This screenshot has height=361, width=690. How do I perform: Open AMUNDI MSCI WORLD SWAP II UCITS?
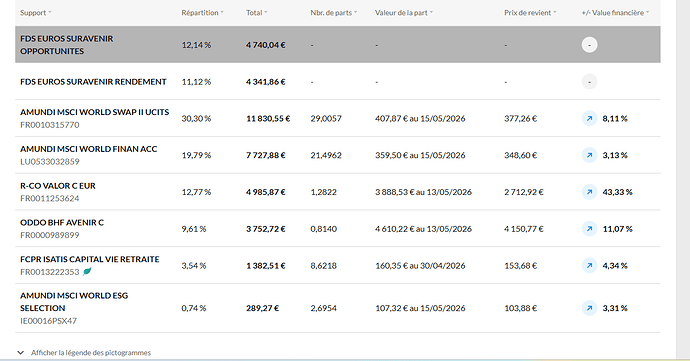coord(95,112)
